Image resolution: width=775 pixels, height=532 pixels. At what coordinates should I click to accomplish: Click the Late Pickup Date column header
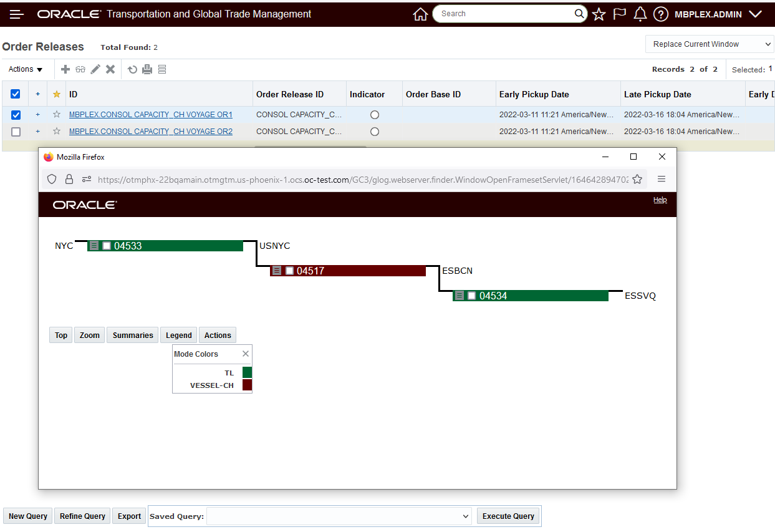click(x=658, y=94)
